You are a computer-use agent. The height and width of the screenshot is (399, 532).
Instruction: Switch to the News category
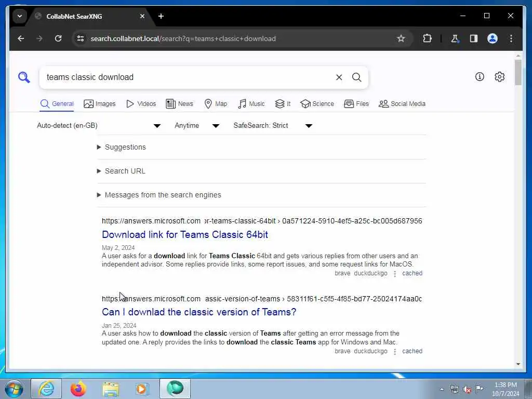coord(179,104)
